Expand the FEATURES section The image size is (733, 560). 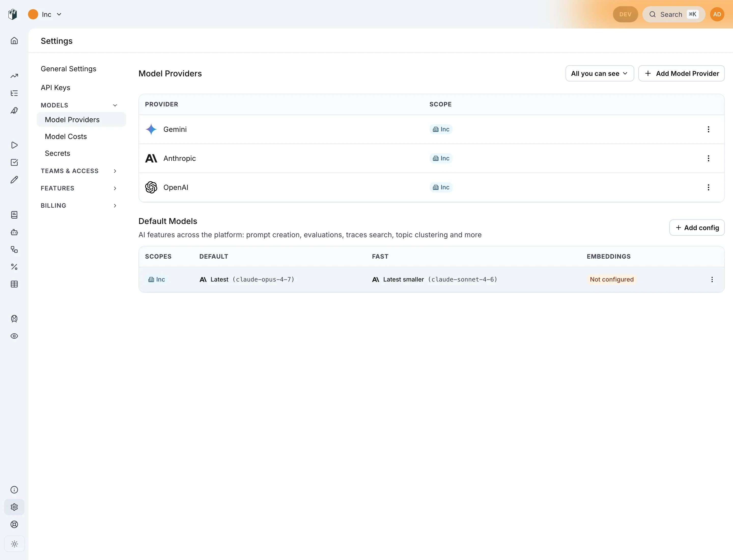coord(79,188)
